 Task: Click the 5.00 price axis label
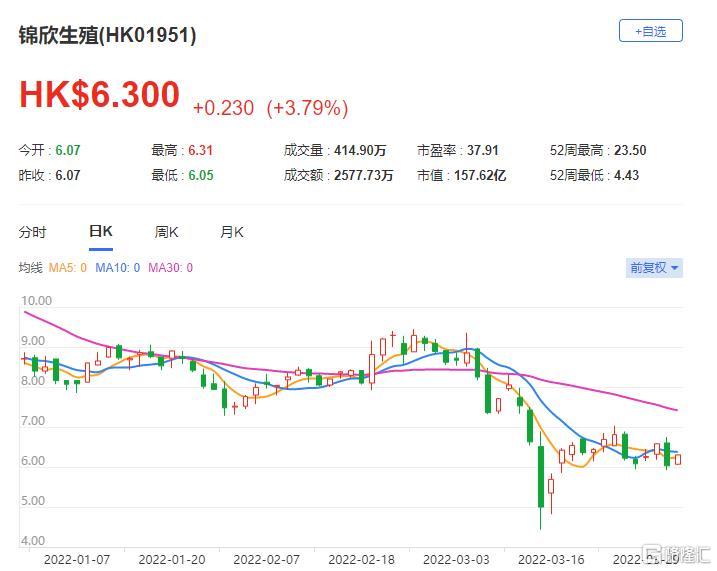33,501
